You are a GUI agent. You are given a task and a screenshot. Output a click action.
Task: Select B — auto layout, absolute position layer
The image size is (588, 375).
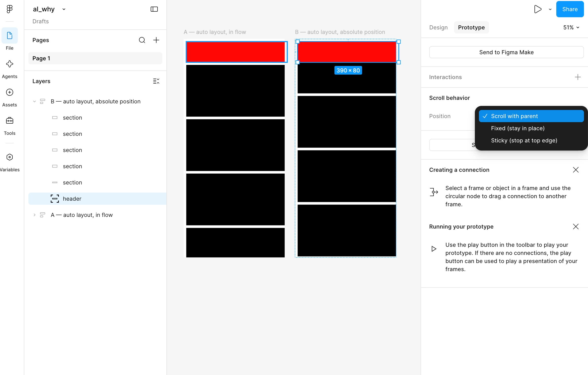[97, 101]
